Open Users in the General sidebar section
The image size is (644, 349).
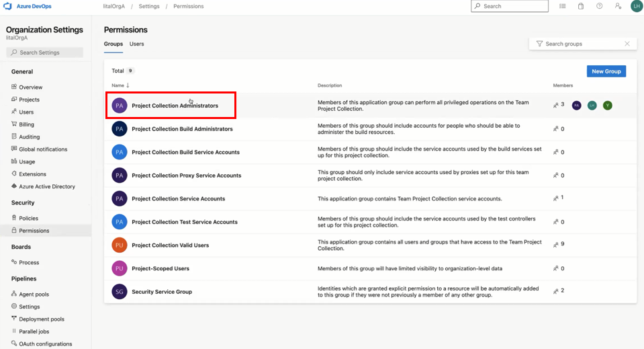26,112
